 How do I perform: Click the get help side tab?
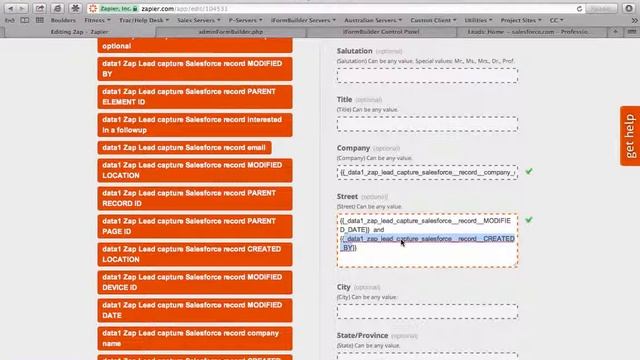[630, 136]
